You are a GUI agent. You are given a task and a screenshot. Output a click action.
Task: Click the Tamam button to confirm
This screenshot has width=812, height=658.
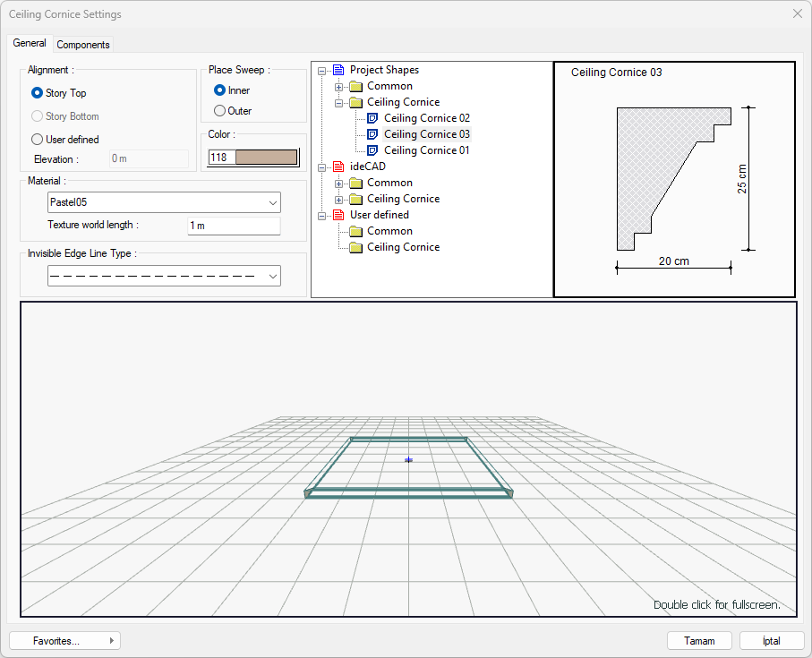(x=699, y=641)
